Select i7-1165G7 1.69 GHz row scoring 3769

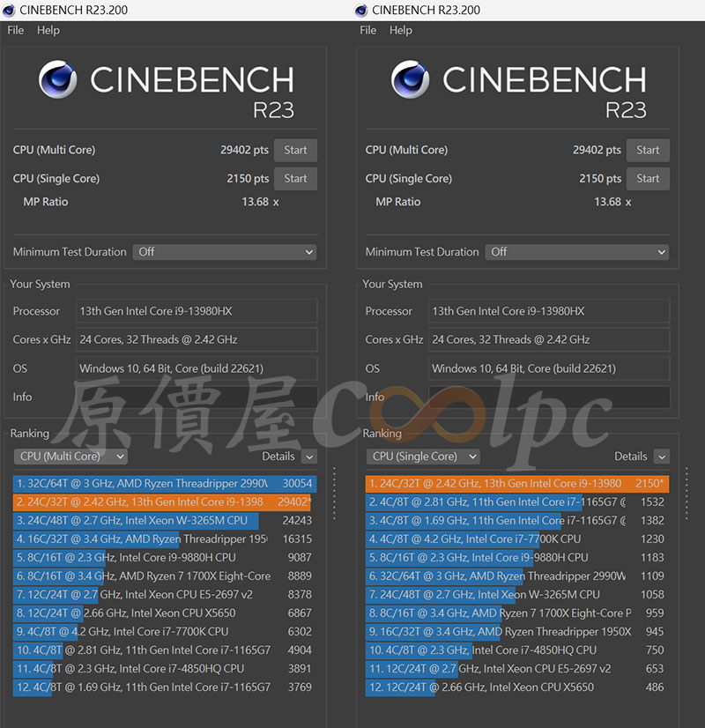pos(165,687)
